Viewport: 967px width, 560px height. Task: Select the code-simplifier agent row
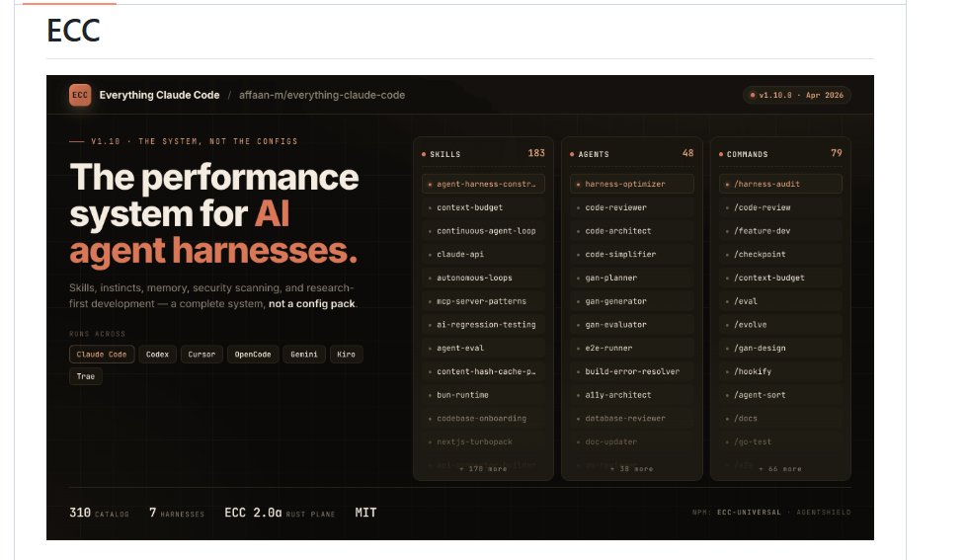click(x=632, y=254)
